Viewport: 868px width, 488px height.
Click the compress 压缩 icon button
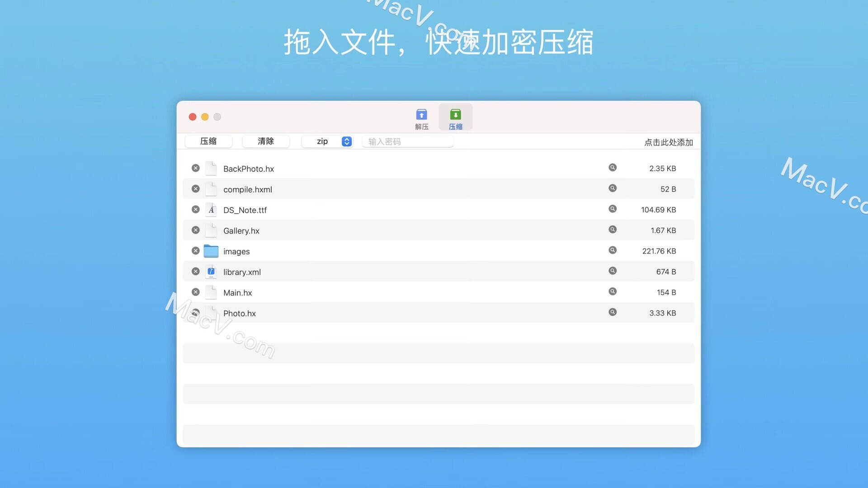click(x=455, y=117)
